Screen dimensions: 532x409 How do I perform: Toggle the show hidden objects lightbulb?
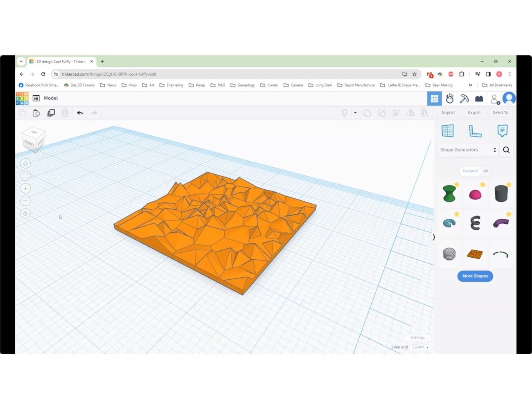click(345, 113)
